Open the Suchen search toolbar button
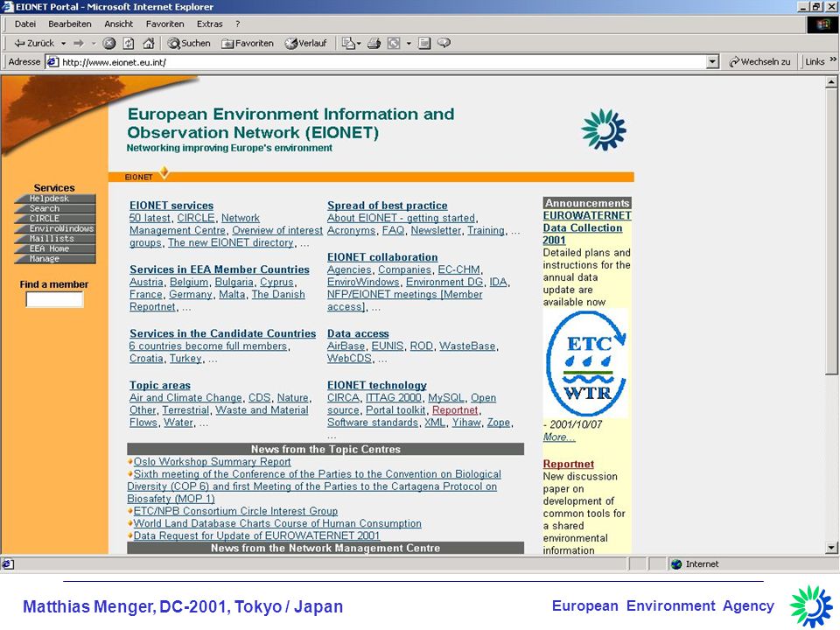 (x=189, y=44)
